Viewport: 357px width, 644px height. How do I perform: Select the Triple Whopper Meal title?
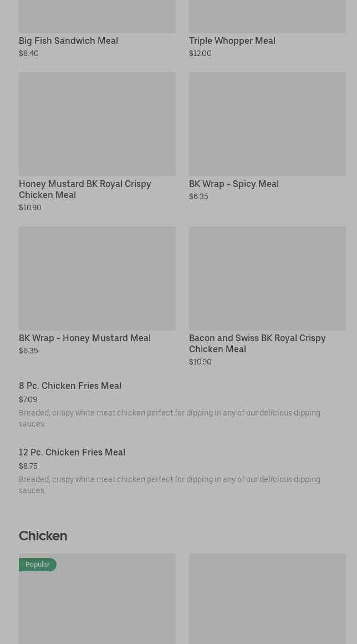232,41
